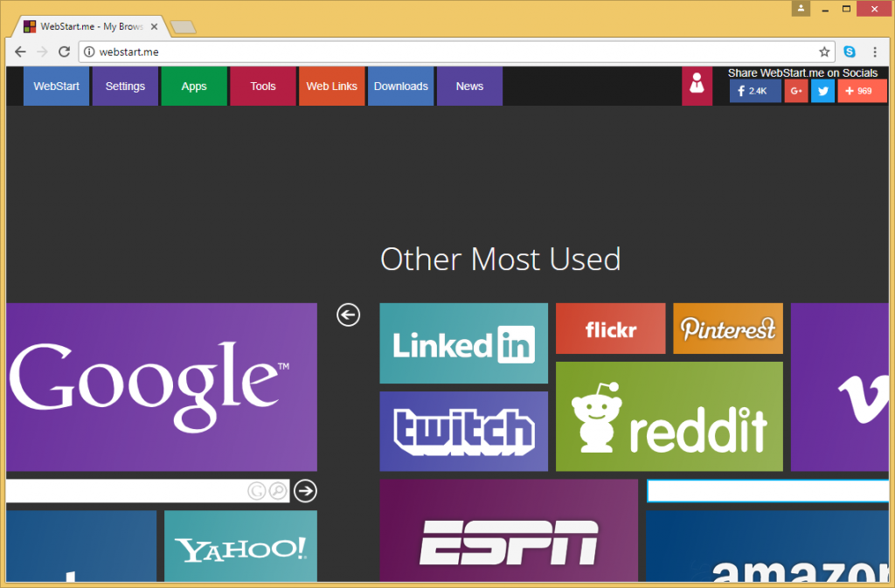Share on Facebook button
Viewport: 895px width, 588px height.
coord(755,91)
